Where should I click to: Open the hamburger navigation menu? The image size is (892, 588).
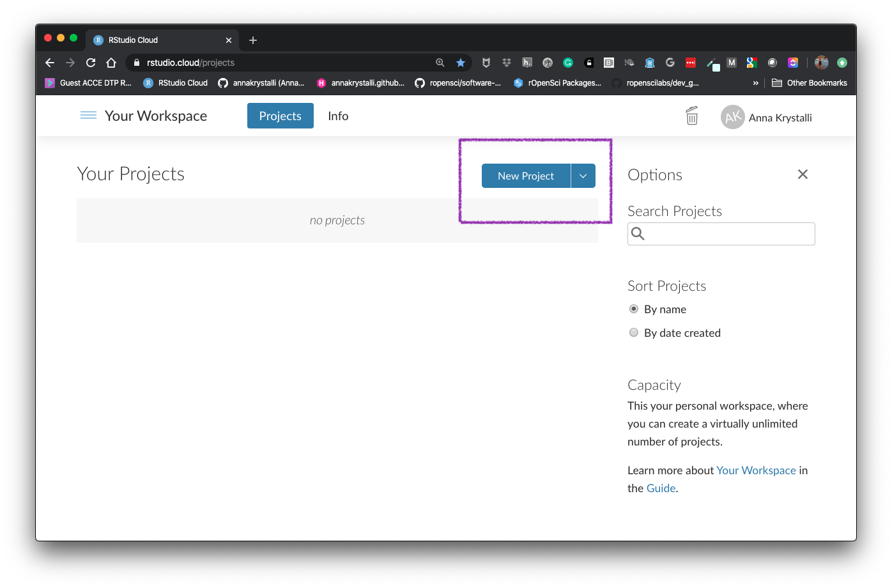88,115
